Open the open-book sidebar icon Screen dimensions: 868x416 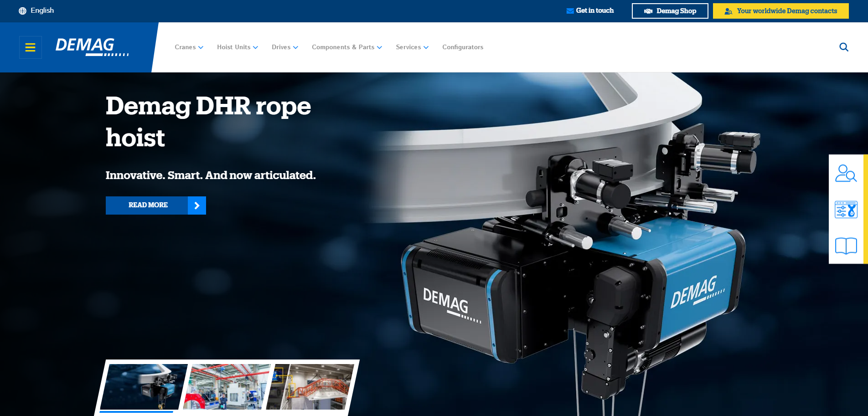[846, 246]
